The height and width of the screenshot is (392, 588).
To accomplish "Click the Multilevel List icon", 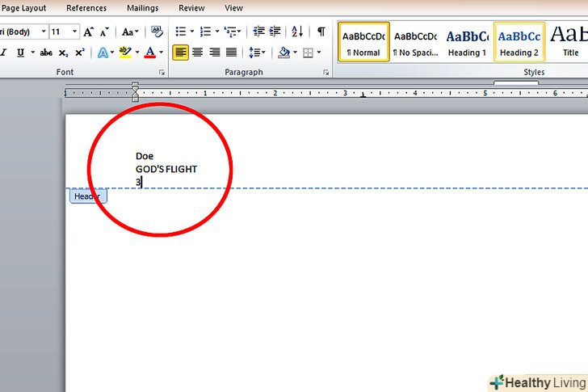I will coord(230,32).
